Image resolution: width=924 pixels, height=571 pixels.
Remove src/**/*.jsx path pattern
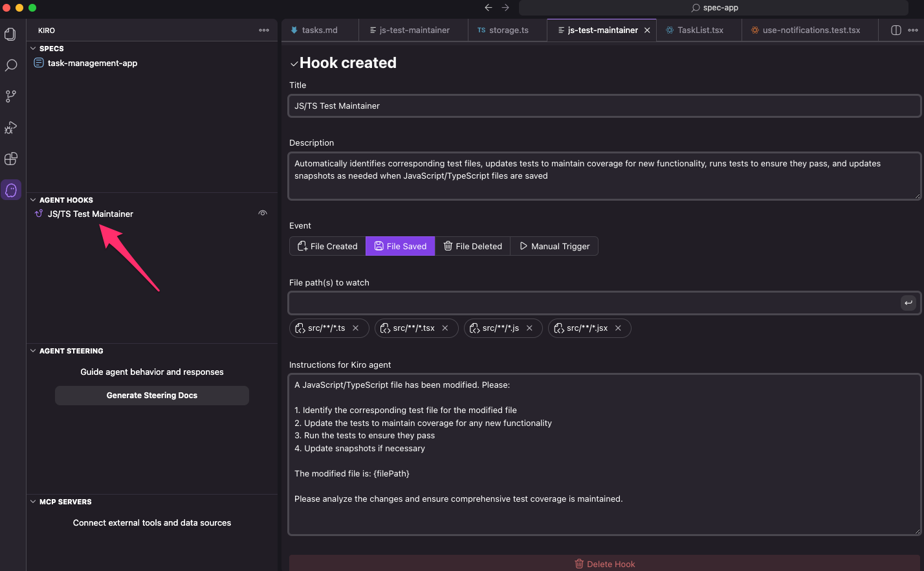tap(618, 328)
